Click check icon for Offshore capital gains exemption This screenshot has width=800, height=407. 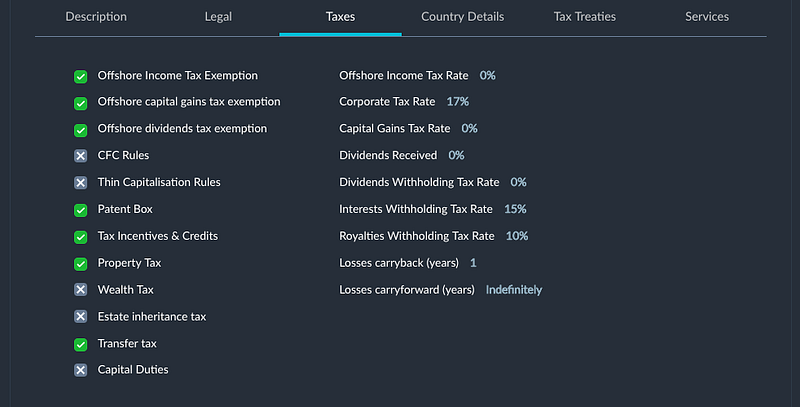click(81, 104)
